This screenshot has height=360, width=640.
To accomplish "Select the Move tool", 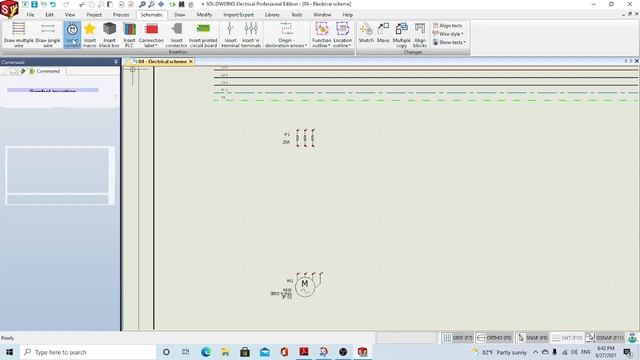I will click(383, 33).
